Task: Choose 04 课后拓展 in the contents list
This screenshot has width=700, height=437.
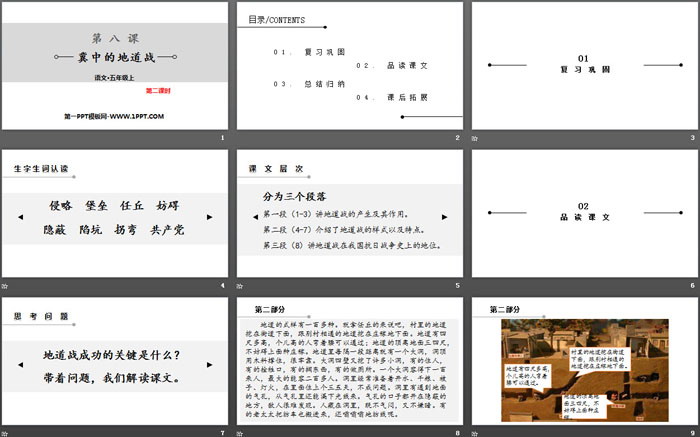Action: point(379,98)
